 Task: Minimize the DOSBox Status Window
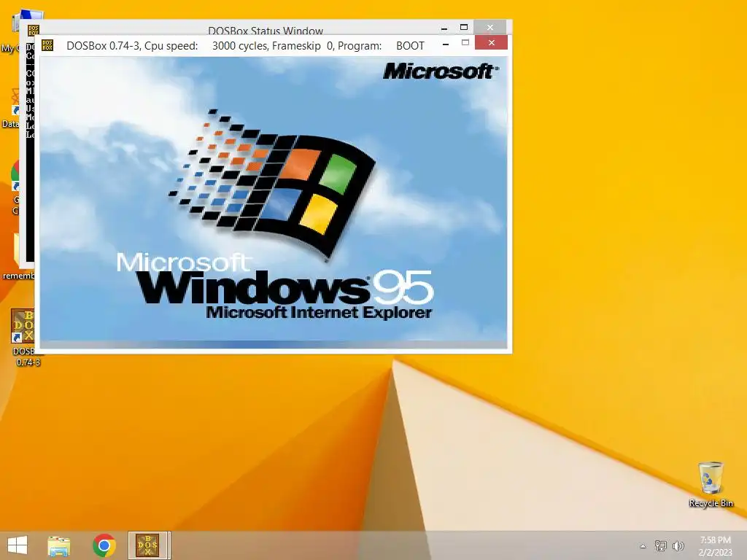[x=444, y=28]
